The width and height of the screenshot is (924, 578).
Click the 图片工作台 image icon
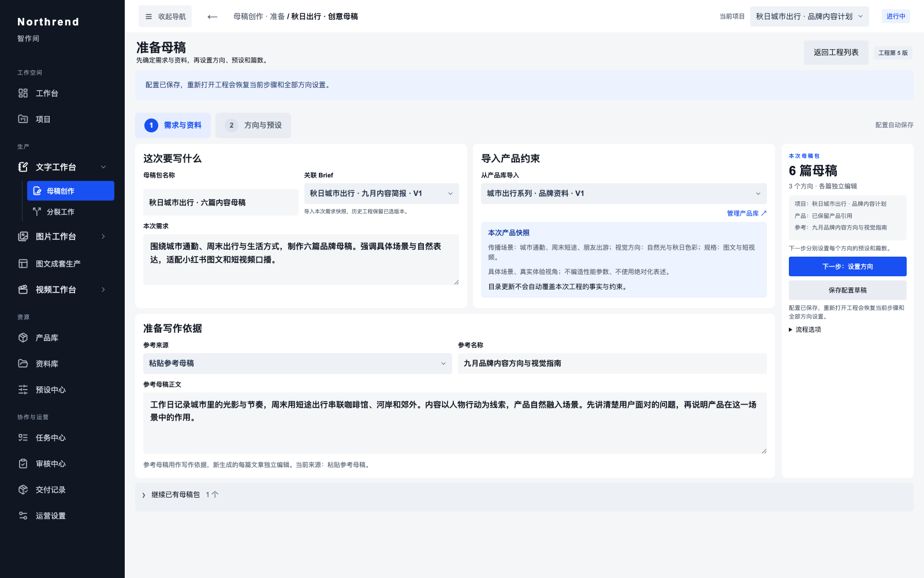point(23,236)
